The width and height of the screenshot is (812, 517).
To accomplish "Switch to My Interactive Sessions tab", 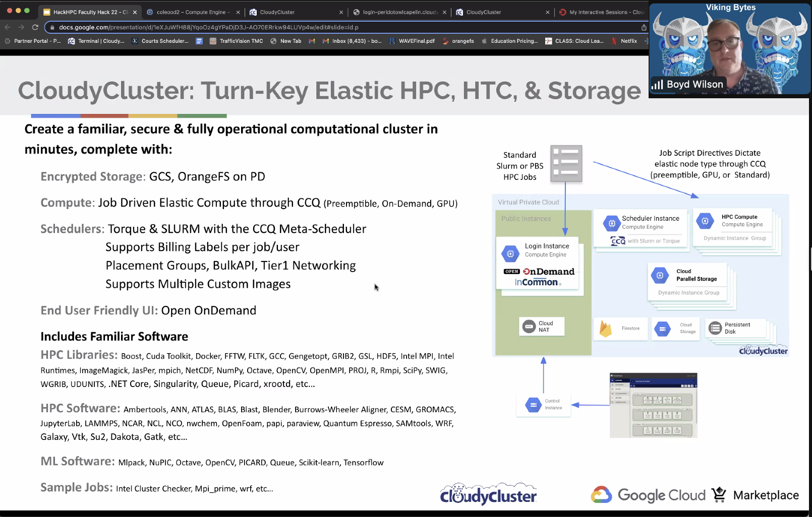I will tap(602, 12).
